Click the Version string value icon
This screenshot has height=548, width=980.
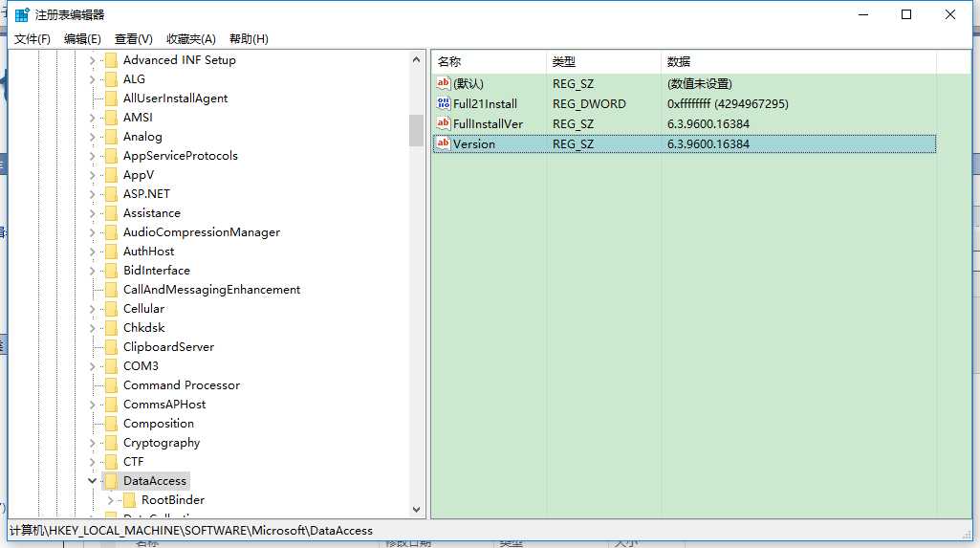[443, 143]
